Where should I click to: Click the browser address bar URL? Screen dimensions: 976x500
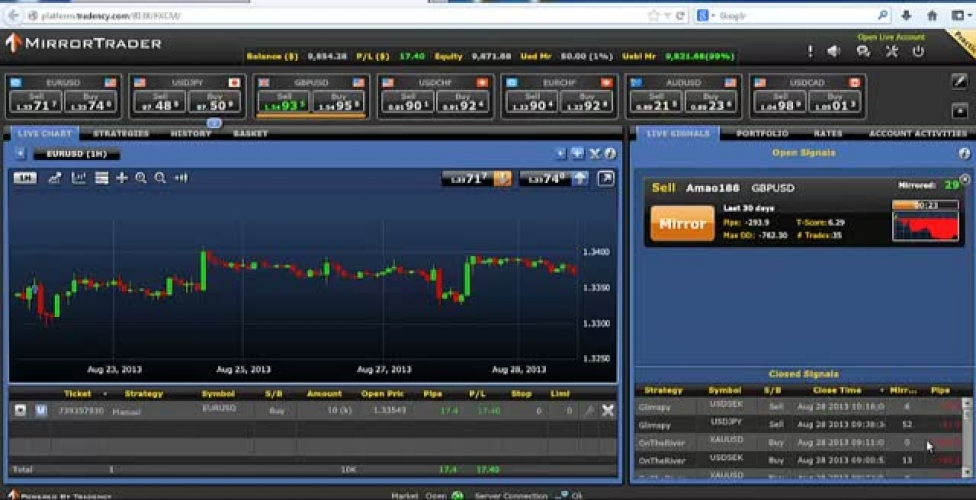pos(111,16)
